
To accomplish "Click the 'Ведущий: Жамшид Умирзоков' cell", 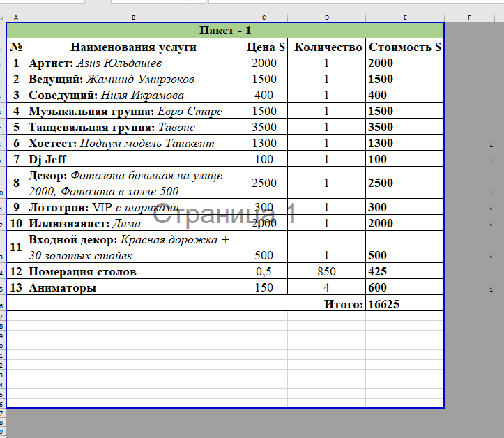I will [133, 79].
